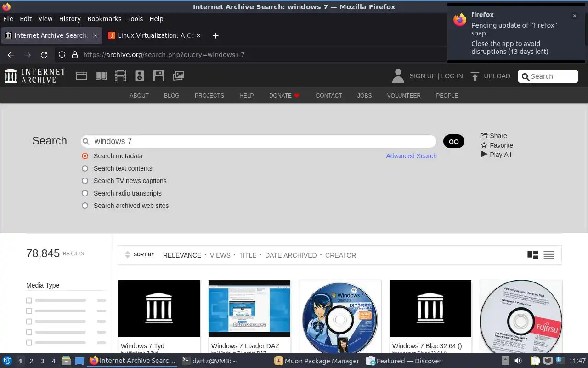This screenshot has height=368, width=588.
Task: Open the taskbar volume control
Action: [518, 361]
